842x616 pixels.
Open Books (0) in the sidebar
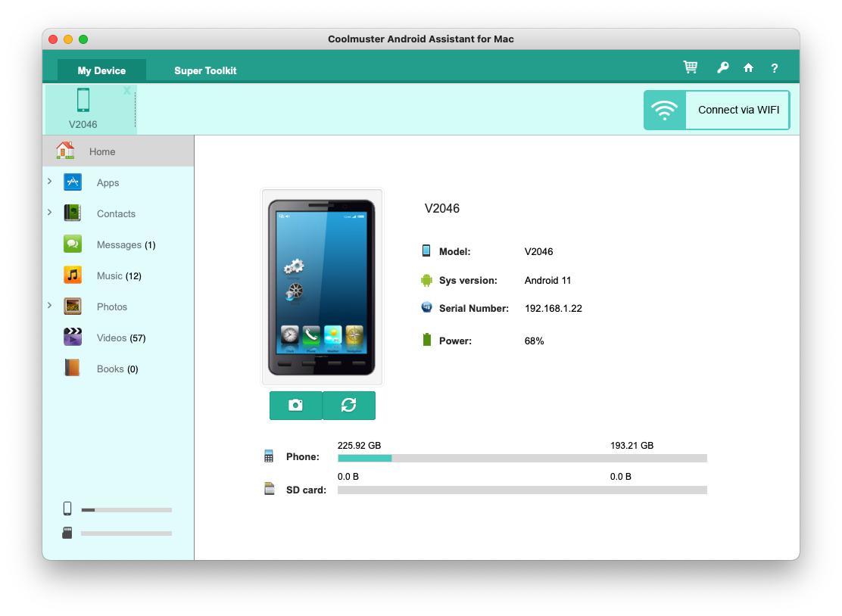pyautogui.click(x=118, y=369)
